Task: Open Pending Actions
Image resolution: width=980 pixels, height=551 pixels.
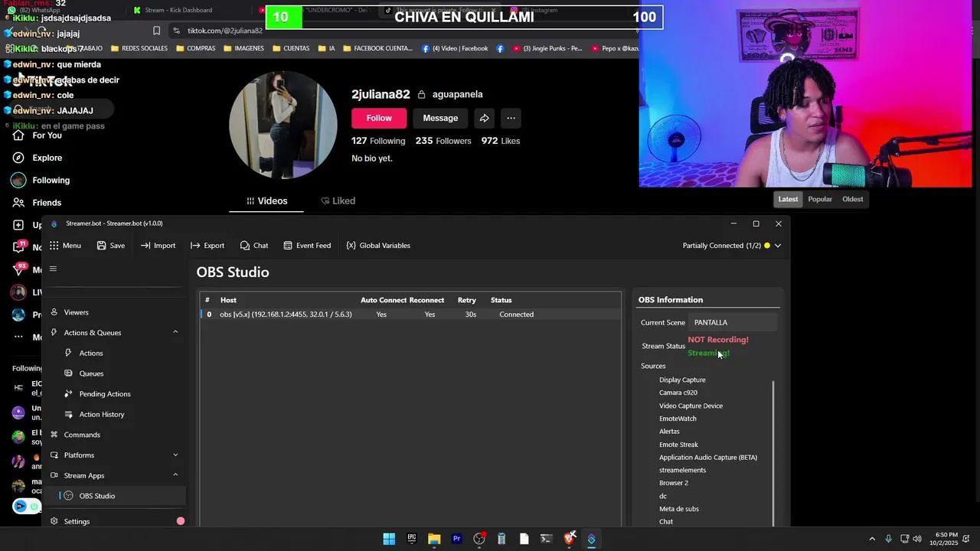Action: click(105, 394)
